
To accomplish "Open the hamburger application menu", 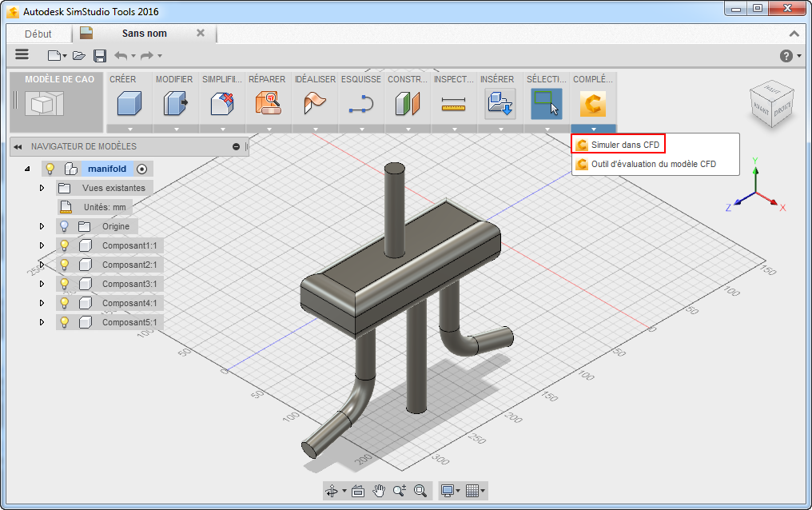I will 22,54.
